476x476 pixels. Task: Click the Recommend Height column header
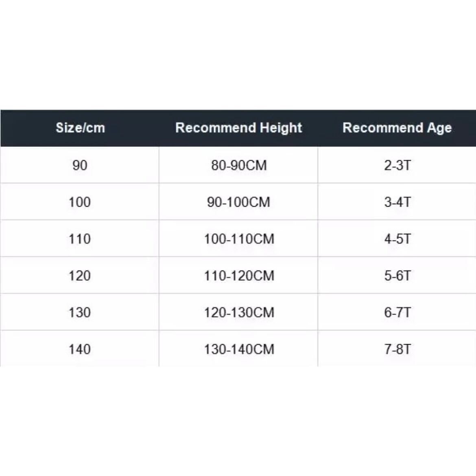tap(238, 128)
